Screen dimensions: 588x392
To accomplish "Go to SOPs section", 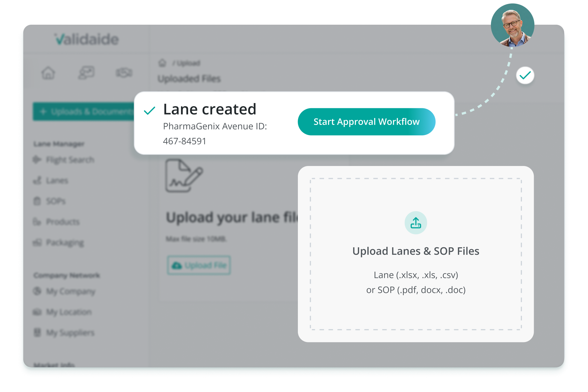I will 56,201.
